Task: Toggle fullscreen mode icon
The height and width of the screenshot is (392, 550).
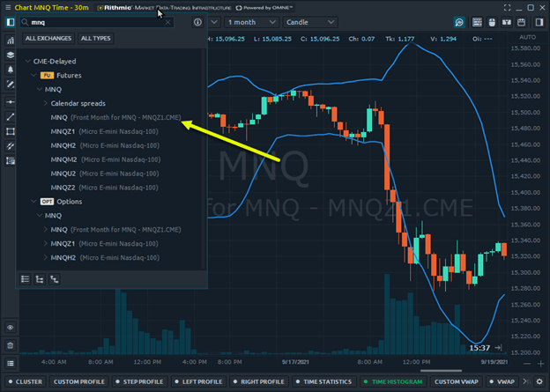Action: 507,7
